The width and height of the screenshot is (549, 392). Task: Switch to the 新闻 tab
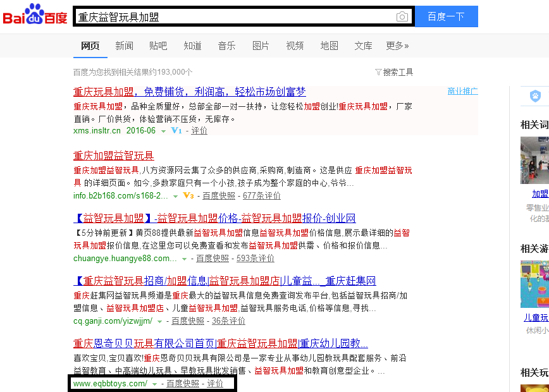(124, 46)
